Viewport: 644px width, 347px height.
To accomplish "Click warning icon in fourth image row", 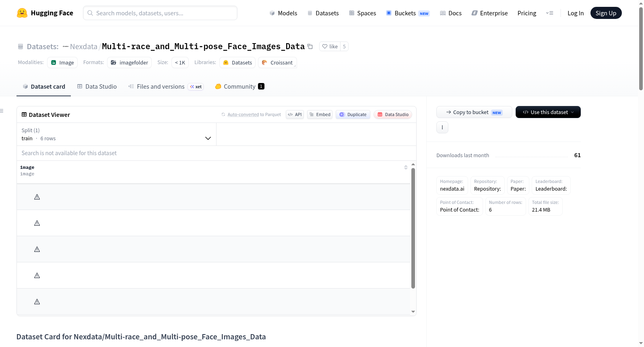I will 37,276.
